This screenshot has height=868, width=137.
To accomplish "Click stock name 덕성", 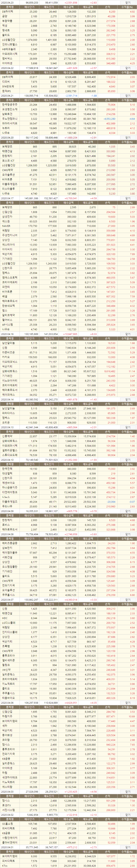I will pyautogui.click(x=4, y=26).
